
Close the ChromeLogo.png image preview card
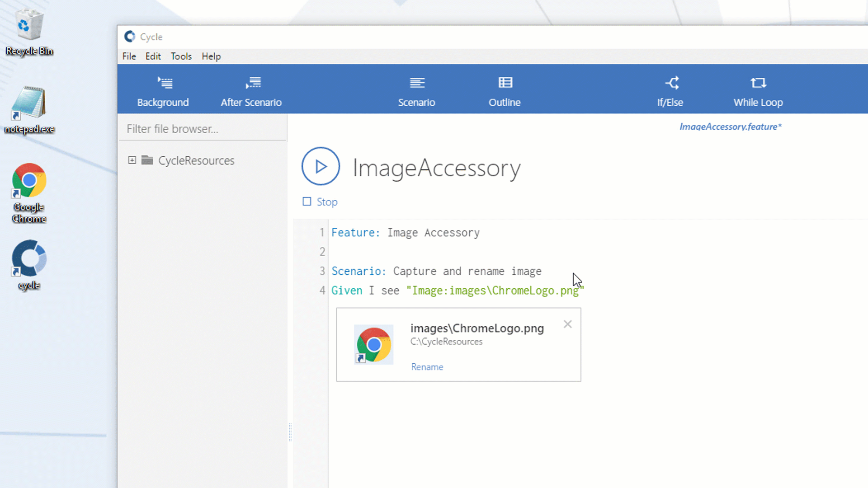[x=567, y=324]
